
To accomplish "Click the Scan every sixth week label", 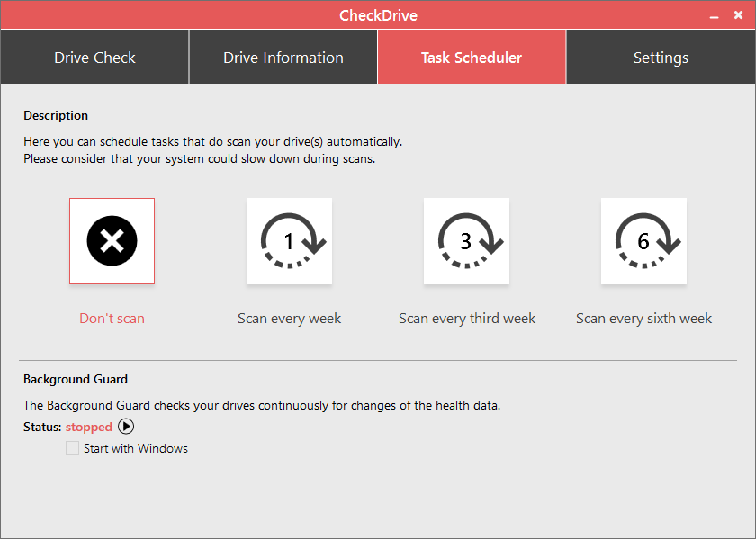I will pos(644,319).
